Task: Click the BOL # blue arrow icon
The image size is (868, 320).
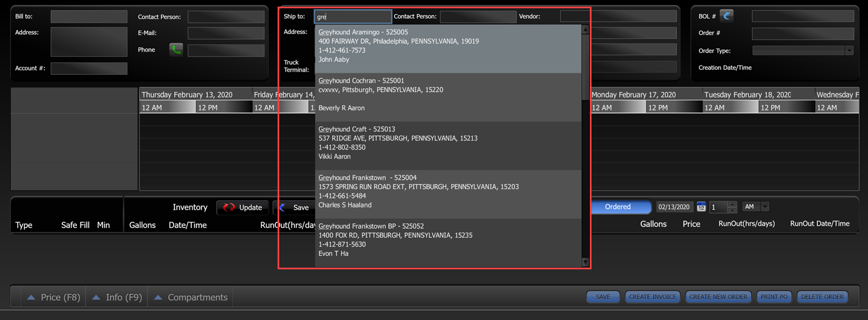Action: (727, 16)
